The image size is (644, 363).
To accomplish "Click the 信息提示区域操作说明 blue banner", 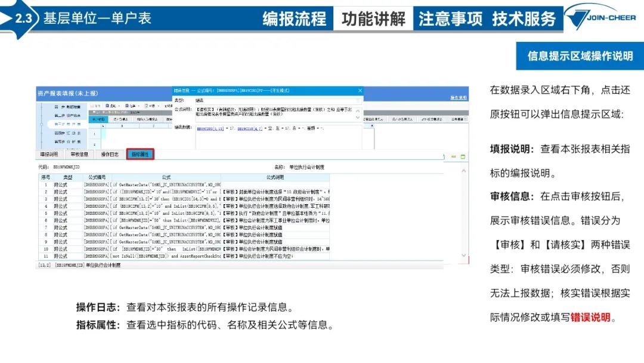I will click(580, 56).
